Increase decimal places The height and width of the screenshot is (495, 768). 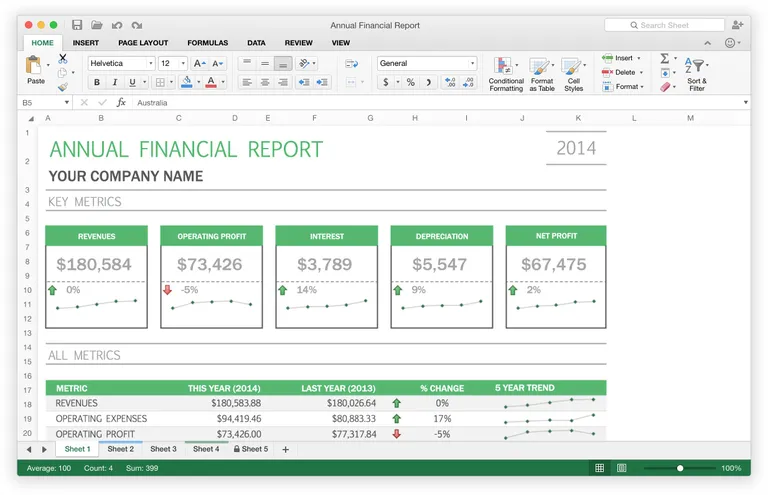450,82
